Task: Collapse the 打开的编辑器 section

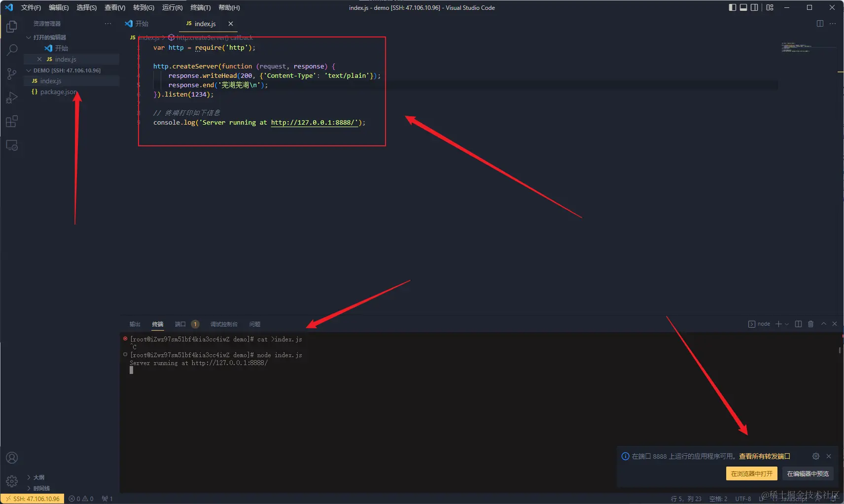Action: 71,37
